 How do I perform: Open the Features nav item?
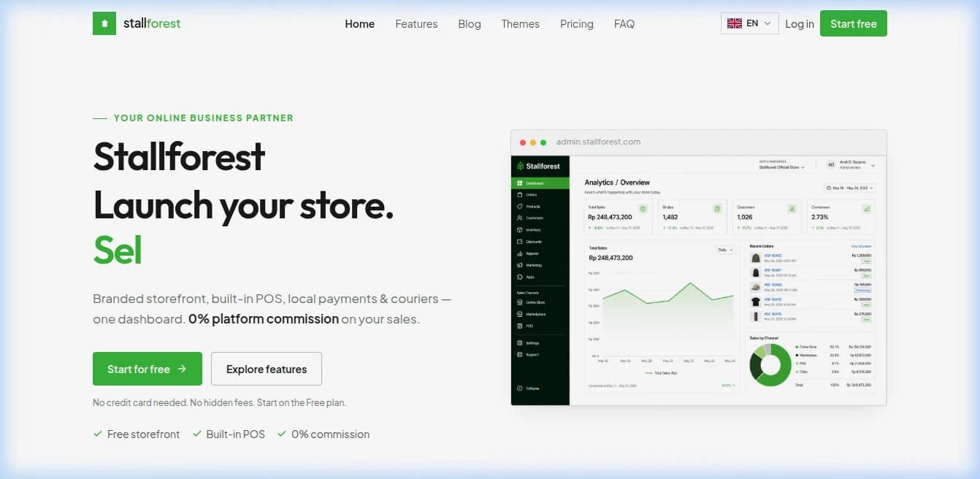coord(416,24)
